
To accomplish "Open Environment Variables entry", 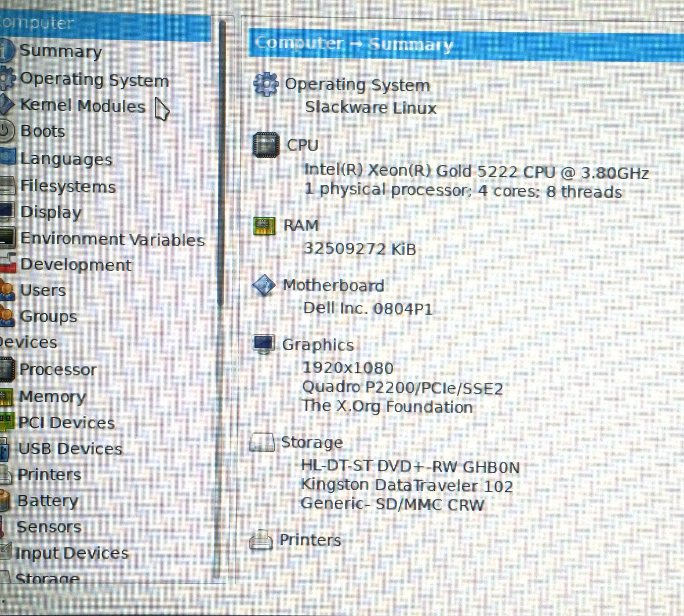I will [112, 239].
